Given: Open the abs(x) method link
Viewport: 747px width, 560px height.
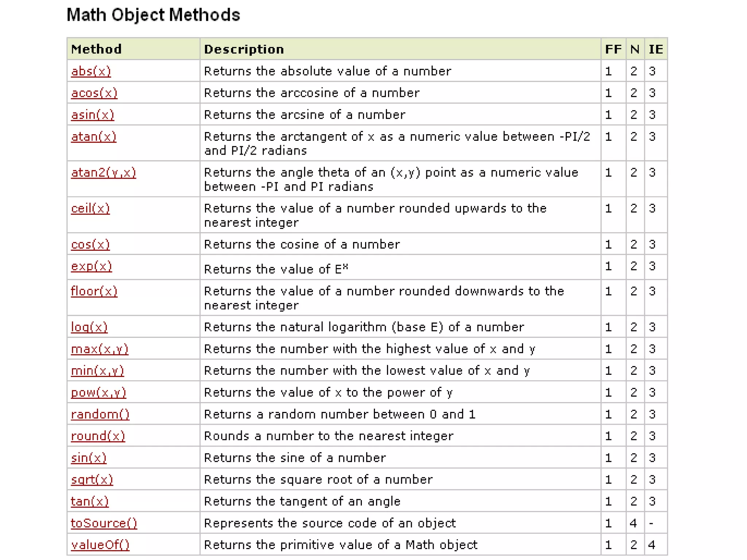Looking at the screenshot, I should pyautogui.click(x=91, y=71).
